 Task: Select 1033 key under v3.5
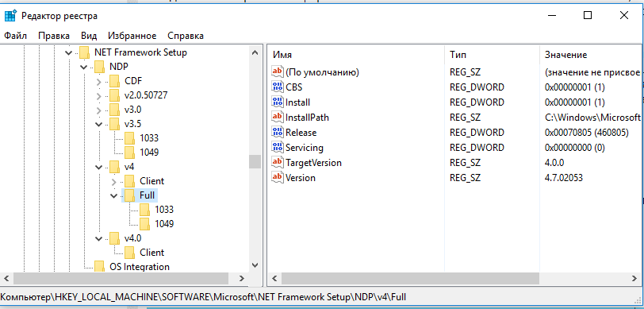coord(148,138)
